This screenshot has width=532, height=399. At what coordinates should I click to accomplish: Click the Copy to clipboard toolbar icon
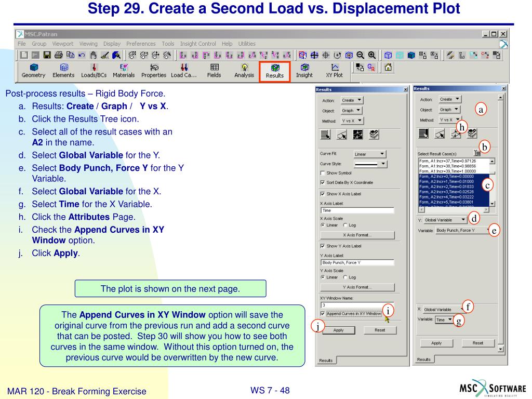tap(70, 55)
